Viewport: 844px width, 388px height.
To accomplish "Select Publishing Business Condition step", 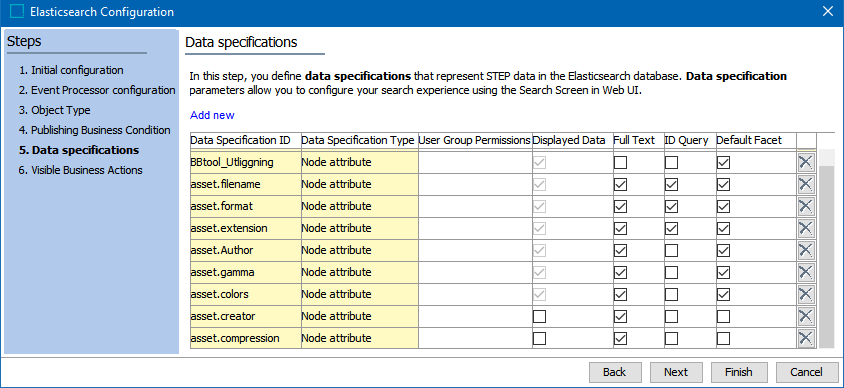I will [95, 130].
